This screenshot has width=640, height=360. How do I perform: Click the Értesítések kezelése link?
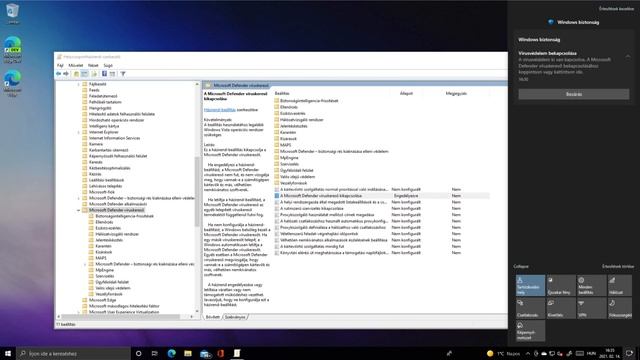[x=616, y=9]
